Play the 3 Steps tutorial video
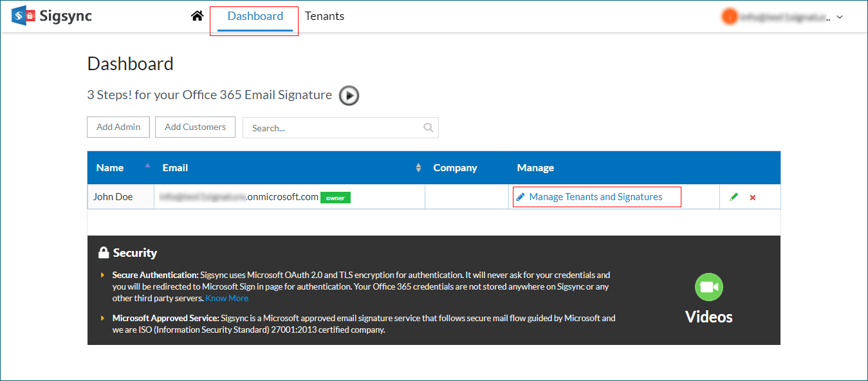This screenshot has width=868, height=381. pyautogui.click(x=349, y=96)
